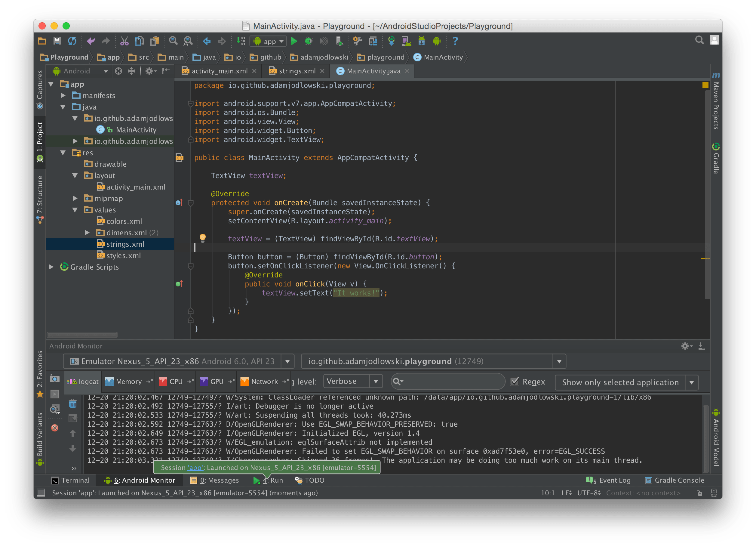Open the 0: Messages tool button
Screen dimensions: 756x547
coord(214,480)
